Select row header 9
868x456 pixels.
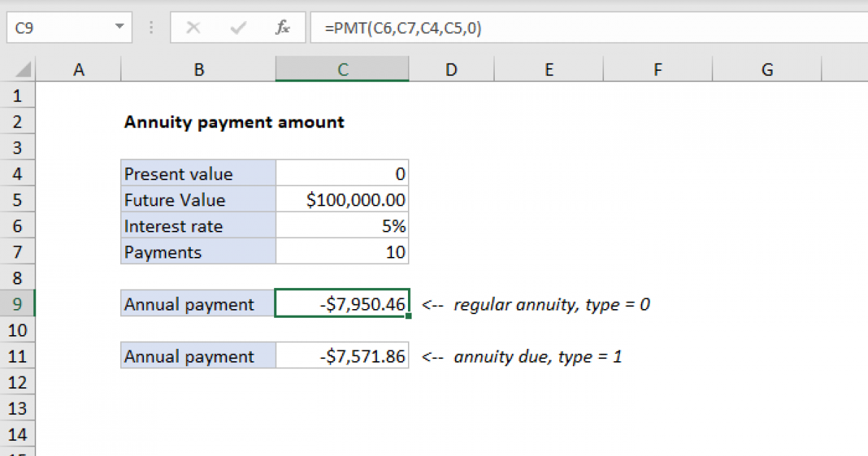pos(17,304)
